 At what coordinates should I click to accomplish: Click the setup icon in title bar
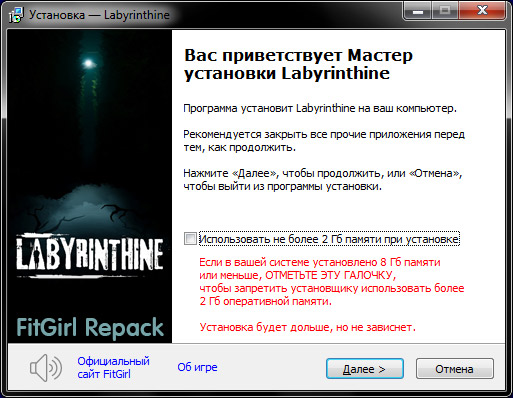point(16,15)
